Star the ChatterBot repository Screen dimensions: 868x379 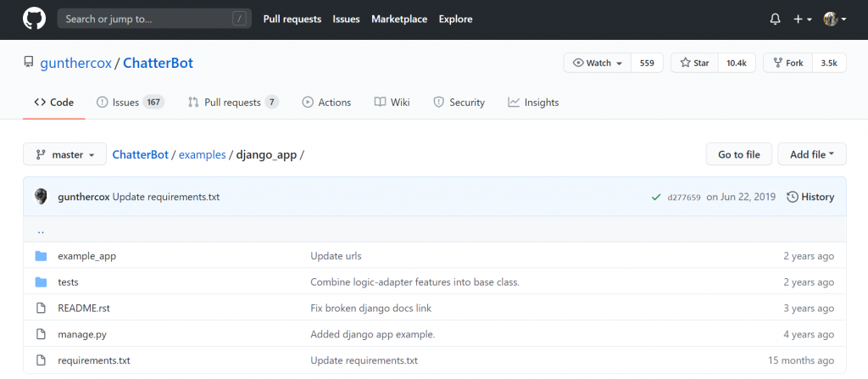[x=695, y=63]
